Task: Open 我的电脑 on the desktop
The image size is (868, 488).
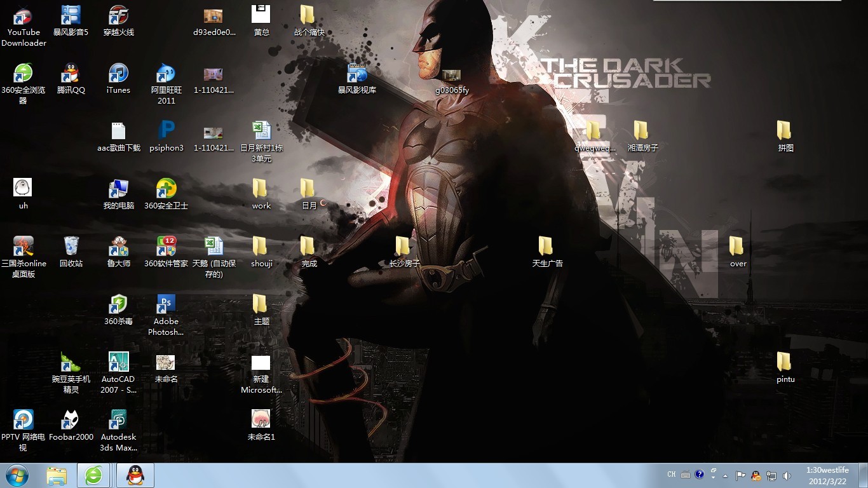Action: 119,194
